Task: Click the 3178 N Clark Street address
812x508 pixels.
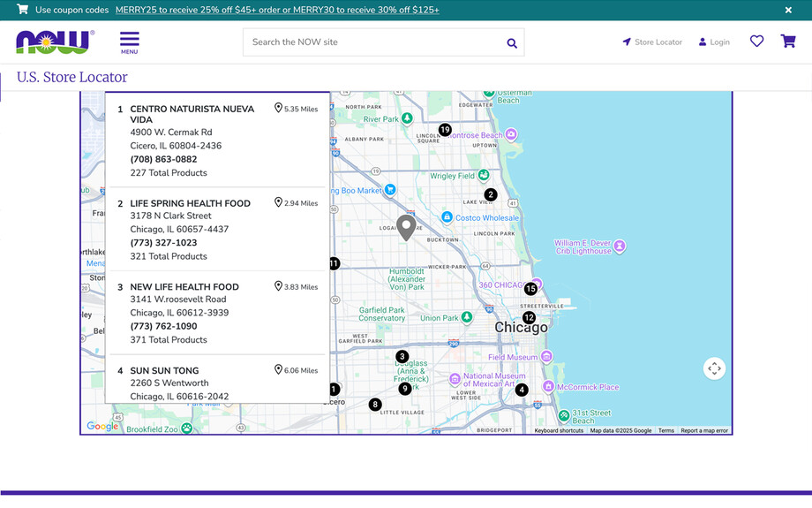Action: [170, 216]
